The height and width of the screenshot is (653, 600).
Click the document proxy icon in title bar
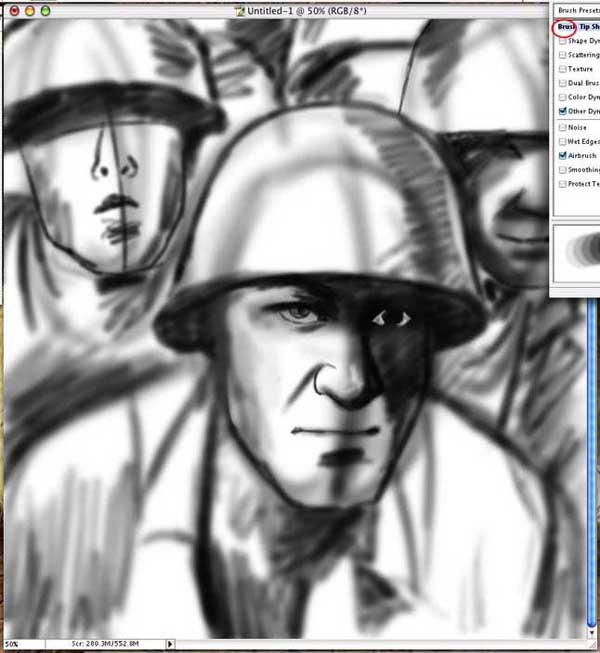pos(239,11)
